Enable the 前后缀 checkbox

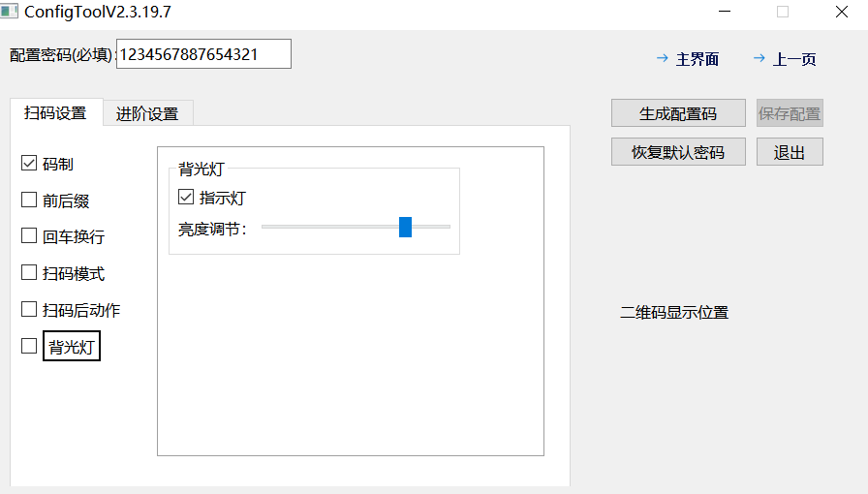pyautogui.click(x=29, y=201)
